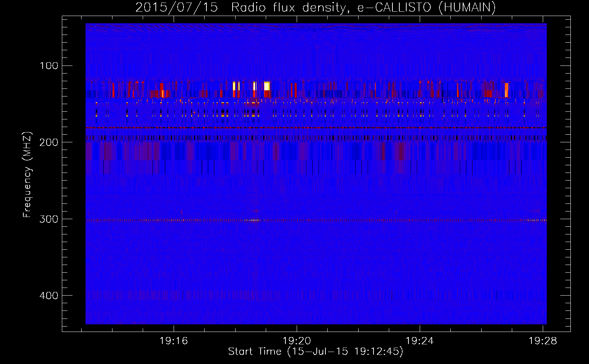Click the 19:28 time tick label
This screenshot has width=589, height=364.
(543, 341)
